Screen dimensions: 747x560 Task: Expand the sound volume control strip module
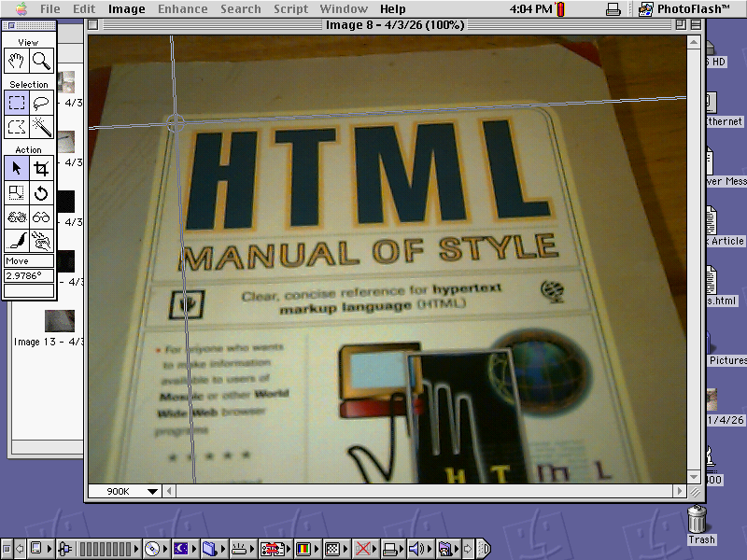pos(416,549)
